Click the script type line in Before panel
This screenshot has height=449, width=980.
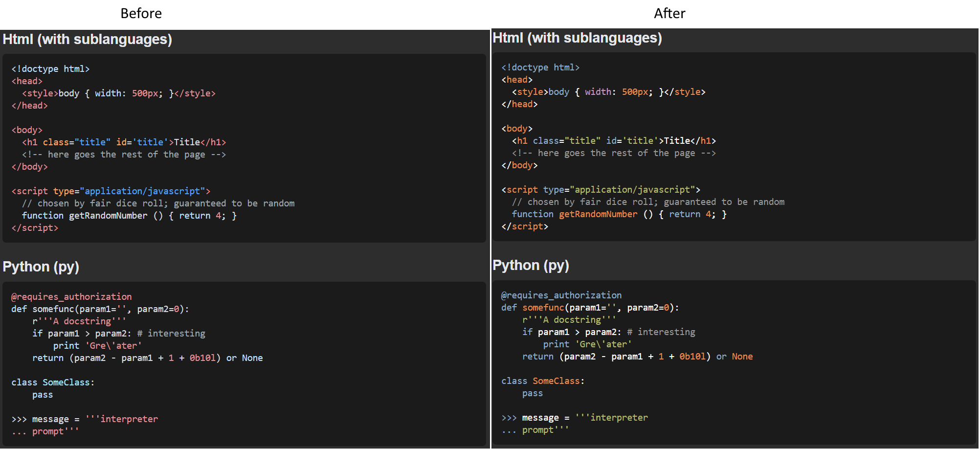(111, 191)
